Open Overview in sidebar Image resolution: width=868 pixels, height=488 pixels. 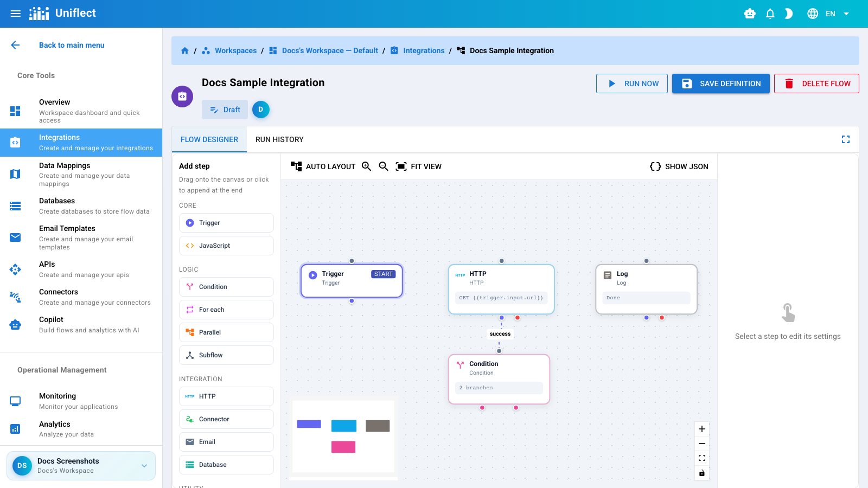(81, 111)
